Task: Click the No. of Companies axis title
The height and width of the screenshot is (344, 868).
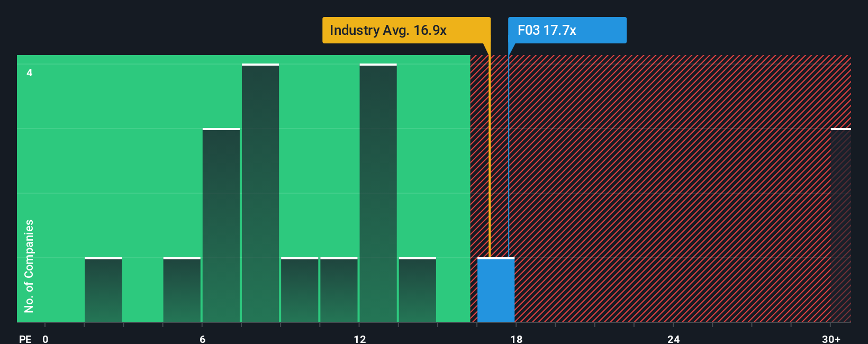Action: coord(29,266)
